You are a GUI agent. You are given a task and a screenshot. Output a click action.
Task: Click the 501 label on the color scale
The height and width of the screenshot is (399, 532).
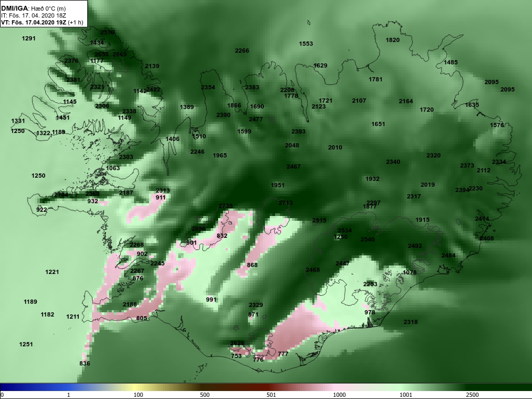coord(271,395)
